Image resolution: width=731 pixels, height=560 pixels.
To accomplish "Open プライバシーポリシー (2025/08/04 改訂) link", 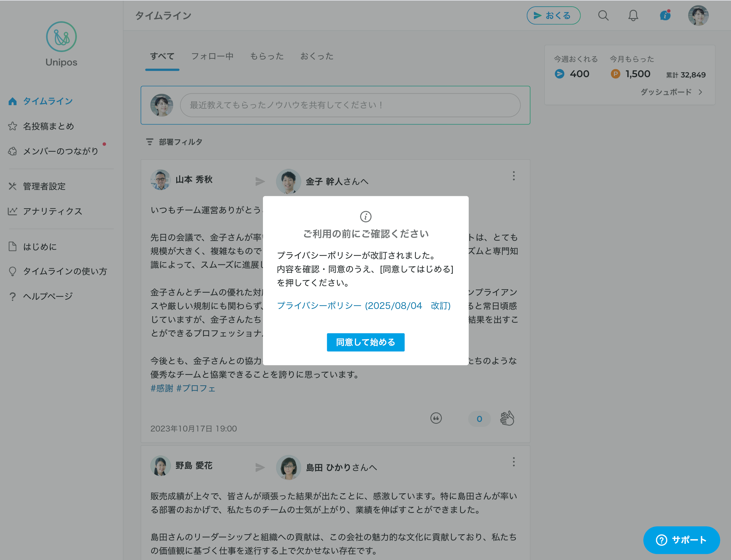I will click(x=364, y=306).
